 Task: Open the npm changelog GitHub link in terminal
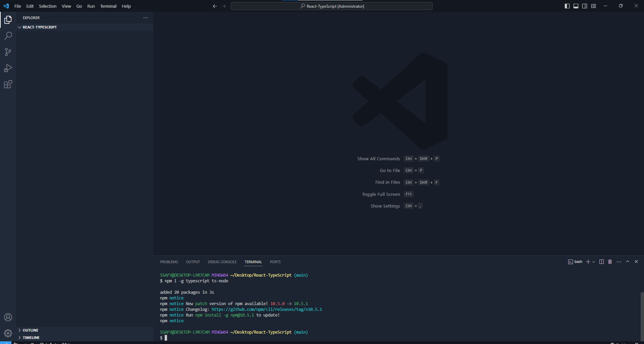[267, 309]
